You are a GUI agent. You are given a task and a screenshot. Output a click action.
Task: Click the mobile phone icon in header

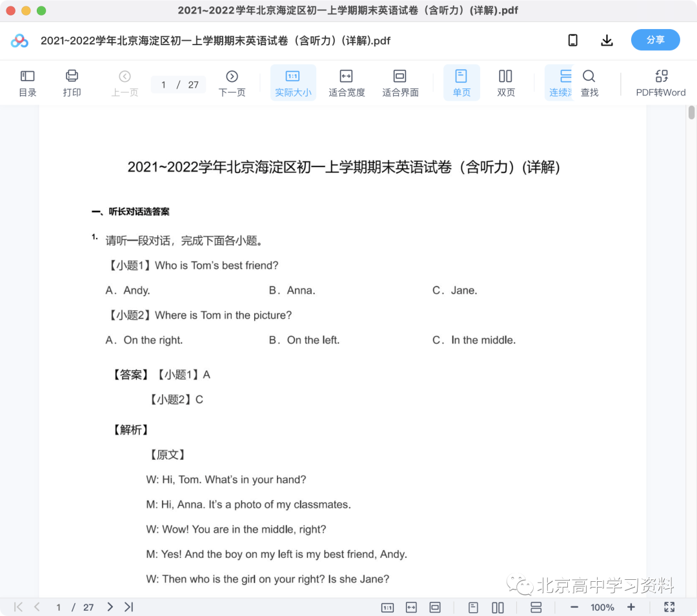click(573, 41)
